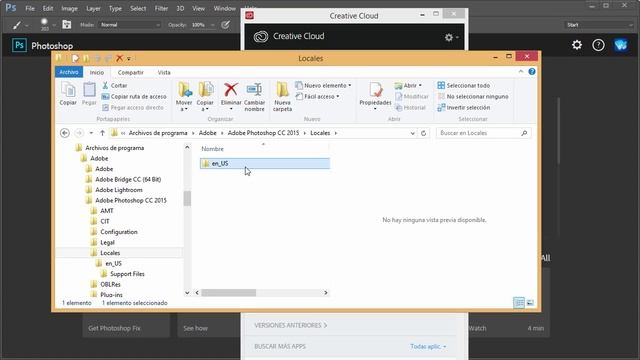Open the Copiar a folder button
This screenshot has width=640, height=360.
[x=205, y=96]
